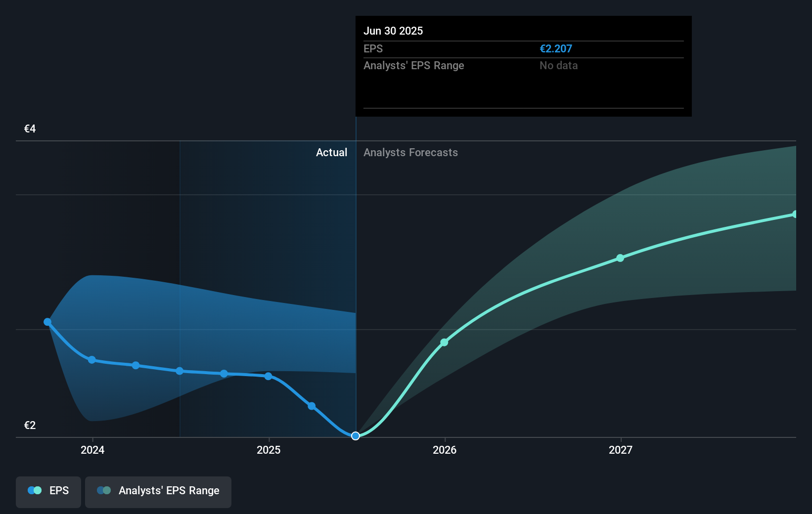
Task: Click the EPS point just after 2024
Action: (x=135, y=365)
